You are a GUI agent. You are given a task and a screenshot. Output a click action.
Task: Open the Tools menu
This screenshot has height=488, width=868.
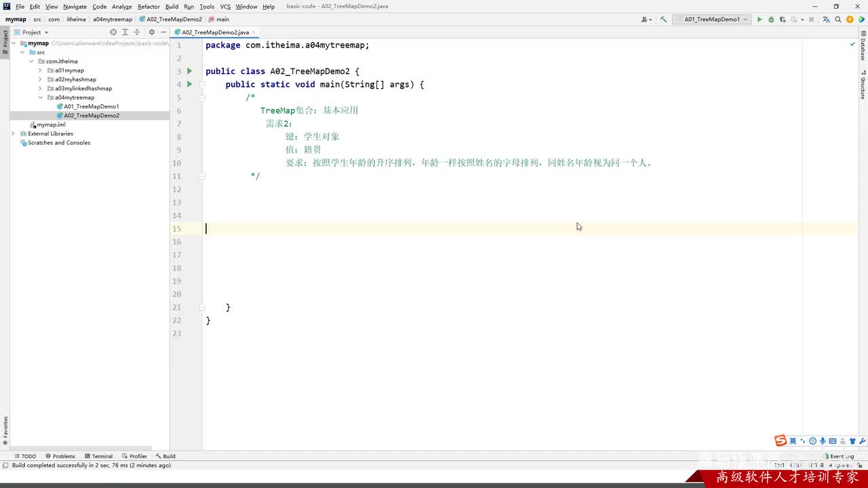point(207,7)
